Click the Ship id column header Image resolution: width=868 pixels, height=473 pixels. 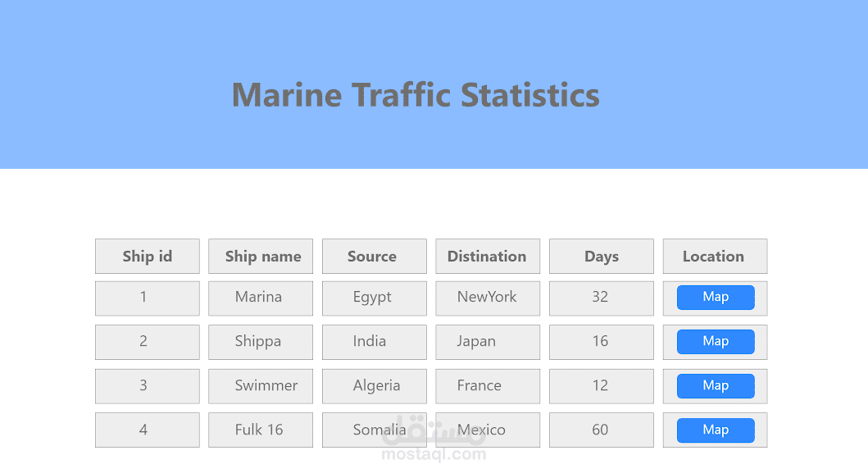click(x=148, y=257)
